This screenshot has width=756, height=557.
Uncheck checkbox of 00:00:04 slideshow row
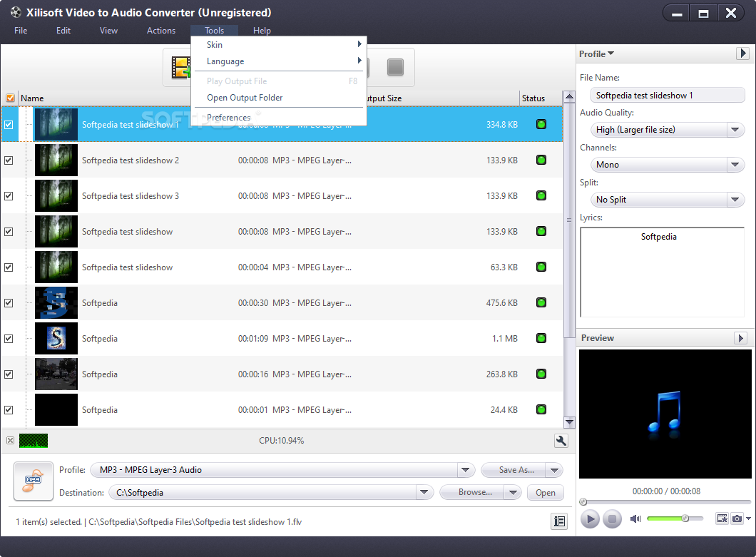click(x=9, y=267)
